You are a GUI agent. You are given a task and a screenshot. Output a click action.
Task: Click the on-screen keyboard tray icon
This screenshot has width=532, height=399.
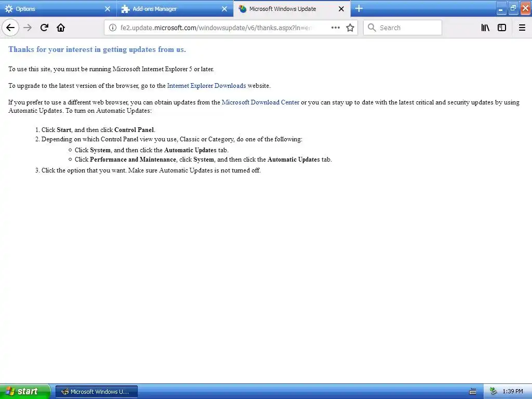[473, 392]
